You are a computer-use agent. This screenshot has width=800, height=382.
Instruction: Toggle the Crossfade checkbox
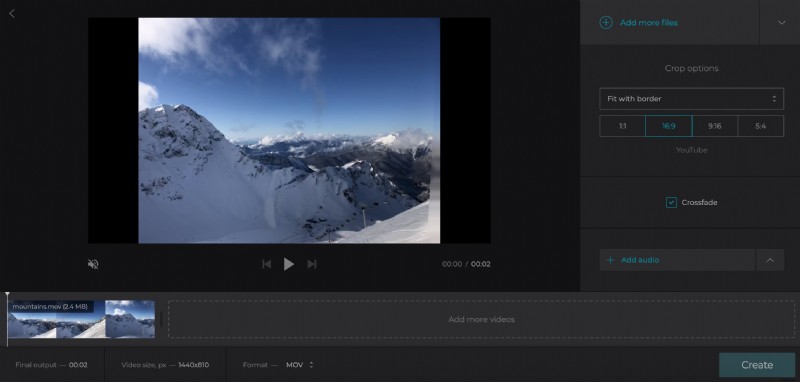point(671,202)
